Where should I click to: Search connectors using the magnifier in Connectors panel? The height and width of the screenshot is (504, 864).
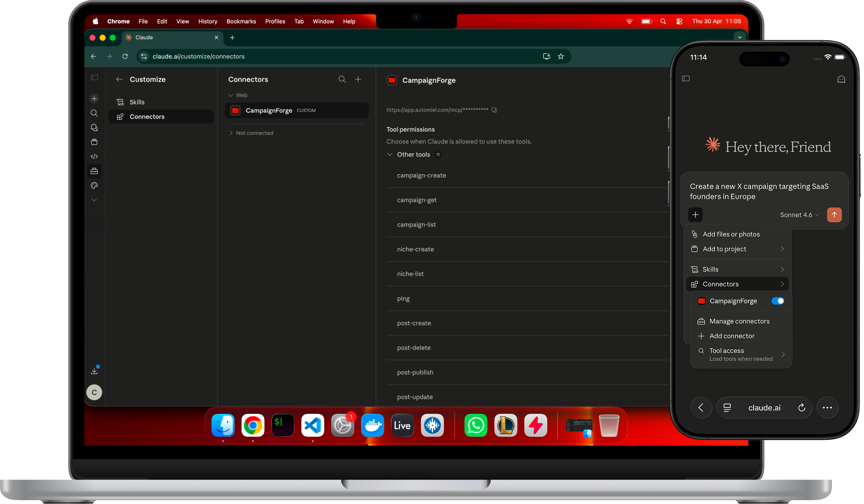342,80
